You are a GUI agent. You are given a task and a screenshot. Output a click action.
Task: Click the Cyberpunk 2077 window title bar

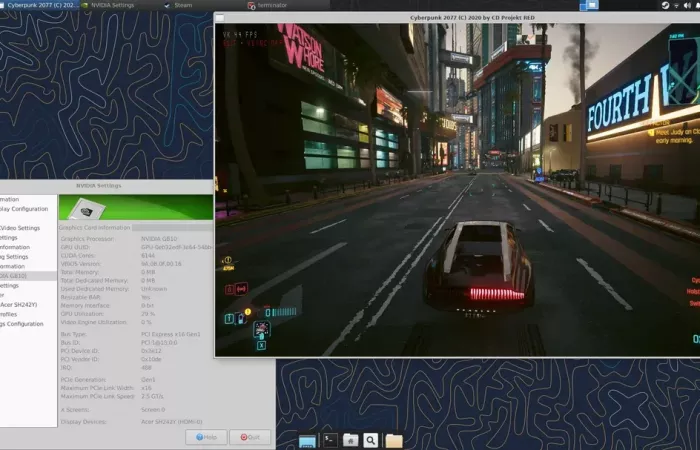point(457,18)
